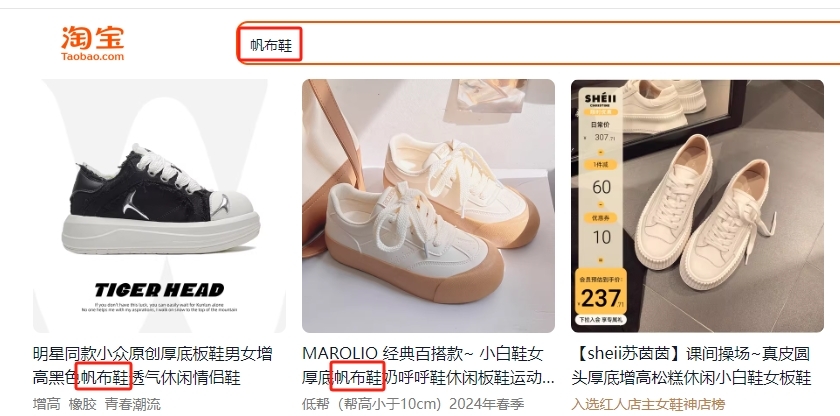The height and width of the screenshot is (416, 840).
Task: Open the MAROLIO beige sneaker image
Action: coord(429,206)
